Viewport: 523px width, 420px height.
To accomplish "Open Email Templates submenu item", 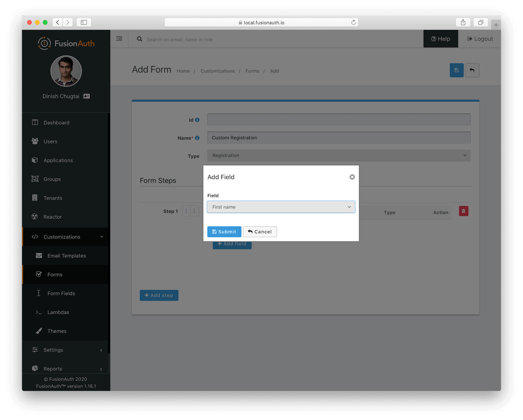I will pos(65,256).
